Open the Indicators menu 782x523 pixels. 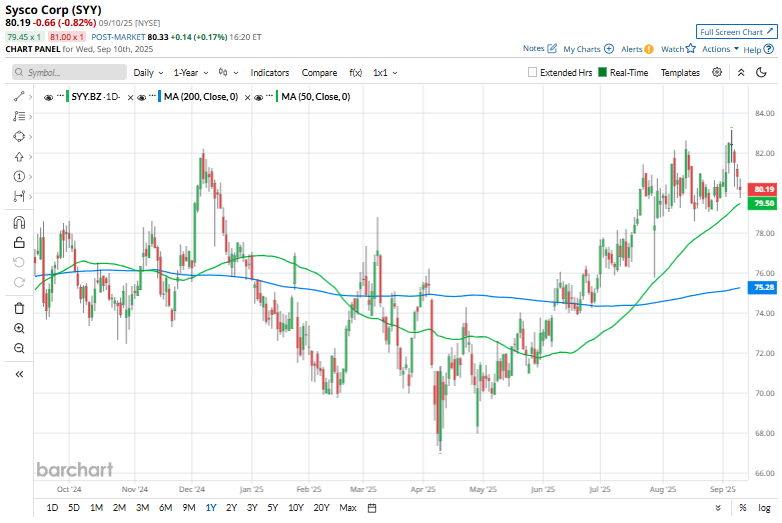pyautogui.click(x=270, y=73)
